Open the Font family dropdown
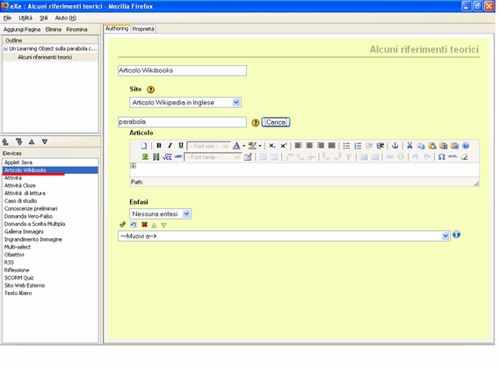Screen dimensions: 500x370 coord(212,157)
